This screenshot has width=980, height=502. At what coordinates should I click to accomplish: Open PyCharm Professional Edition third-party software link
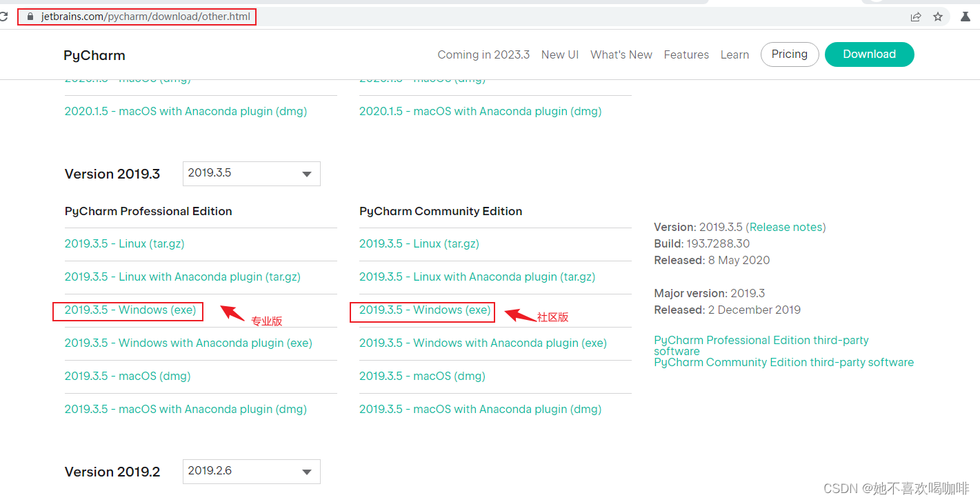pos(761,345)
